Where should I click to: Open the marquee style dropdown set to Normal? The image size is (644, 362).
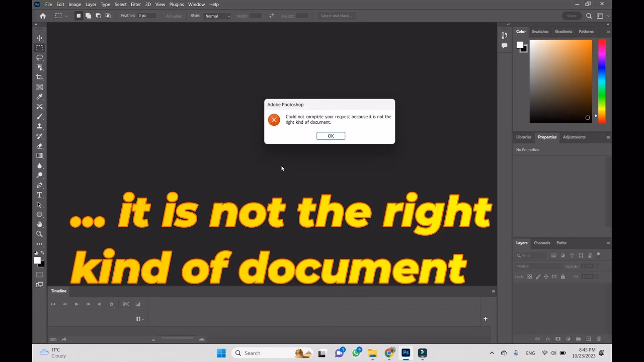point(216,16)
